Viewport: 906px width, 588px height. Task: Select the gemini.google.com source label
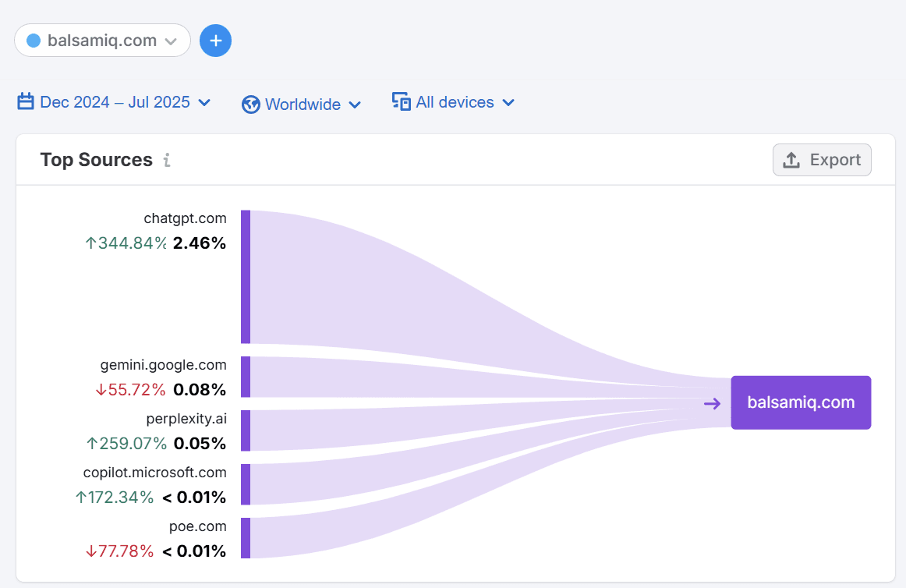[x=163, y=364]
